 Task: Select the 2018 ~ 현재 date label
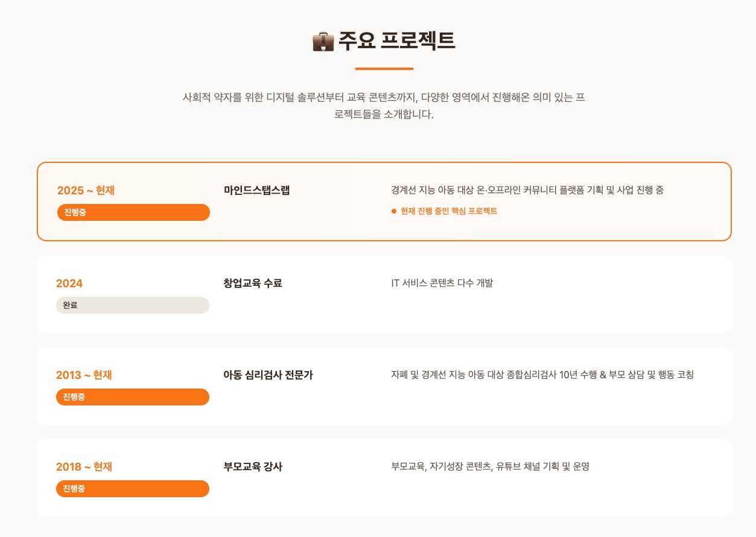tap(84, 467)
